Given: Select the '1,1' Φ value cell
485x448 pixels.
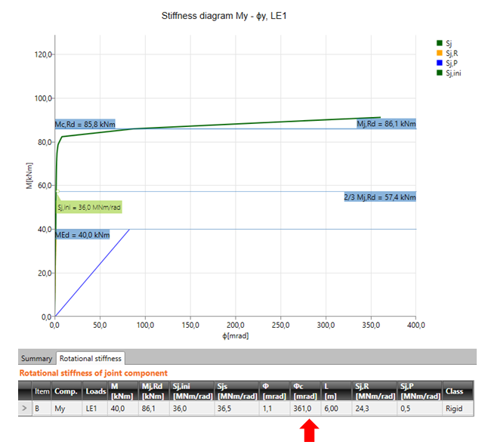Looking at the screenshot, I should pos(275,409).
